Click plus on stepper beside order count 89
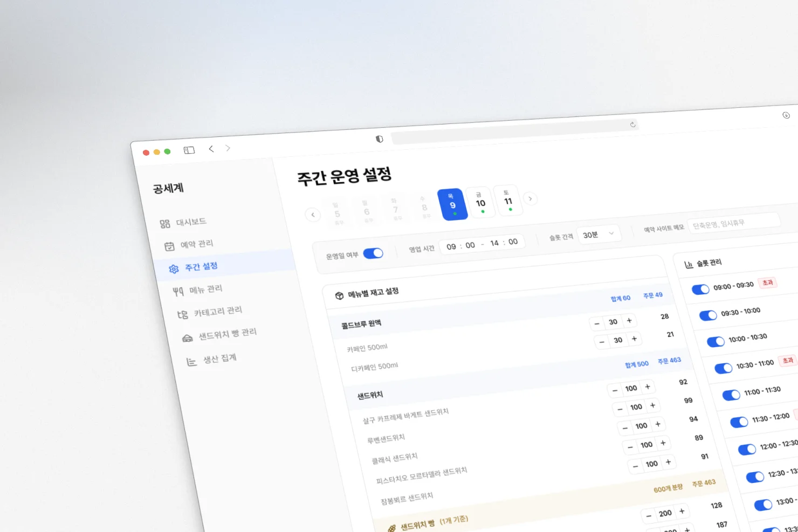 [663, 443]
